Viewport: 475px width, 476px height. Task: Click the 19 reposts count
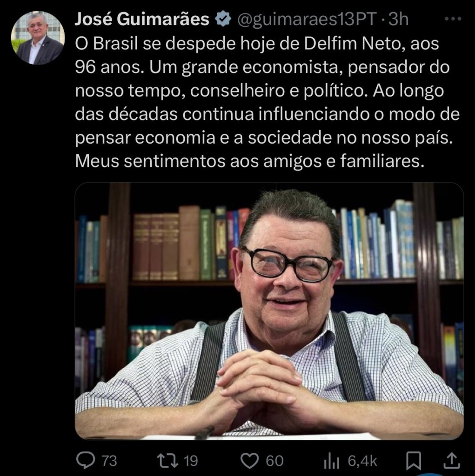pyautogui.click(x=191, y=461)
